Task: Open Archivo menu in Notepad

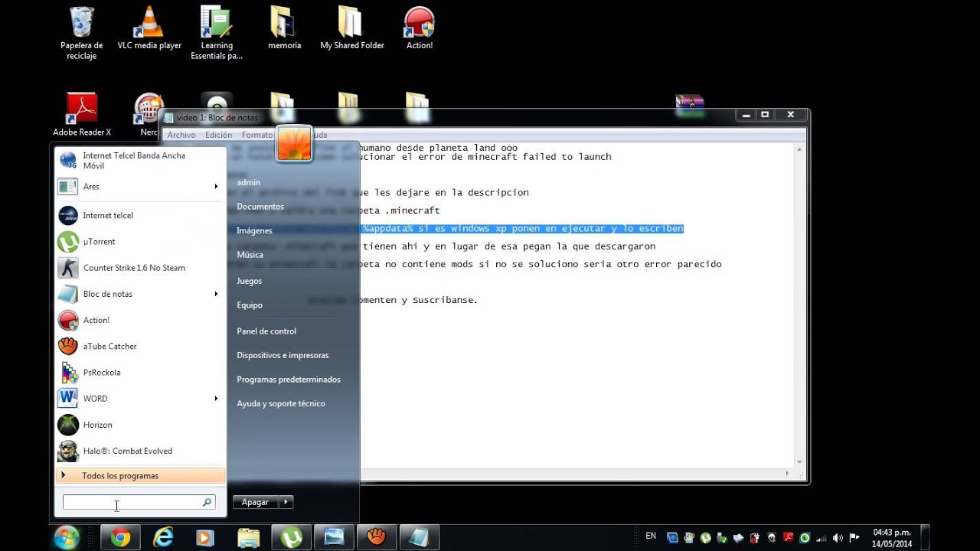Action: tap(181, 135)
